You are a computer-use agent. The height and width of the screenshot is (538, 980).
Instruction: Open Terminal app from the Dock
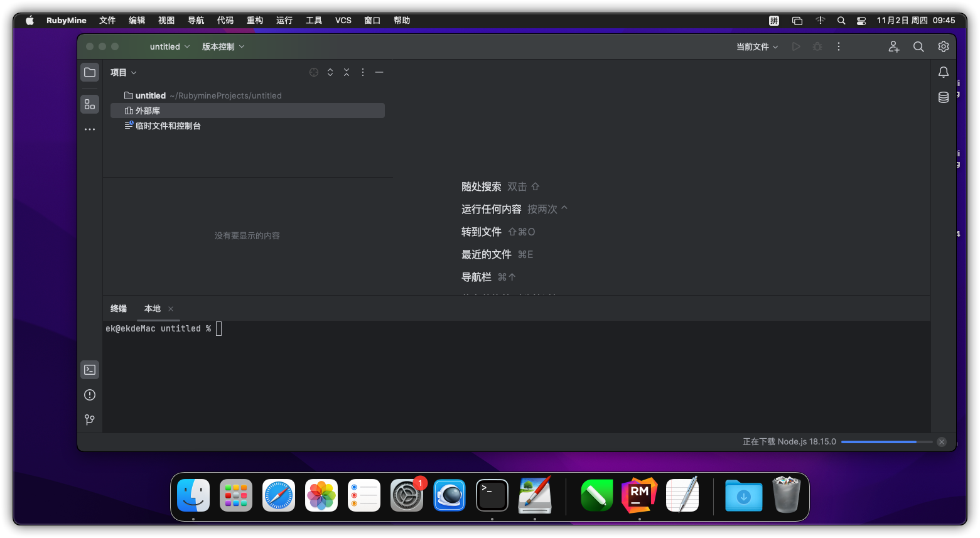pyautogui.click(x=492, y=495)
